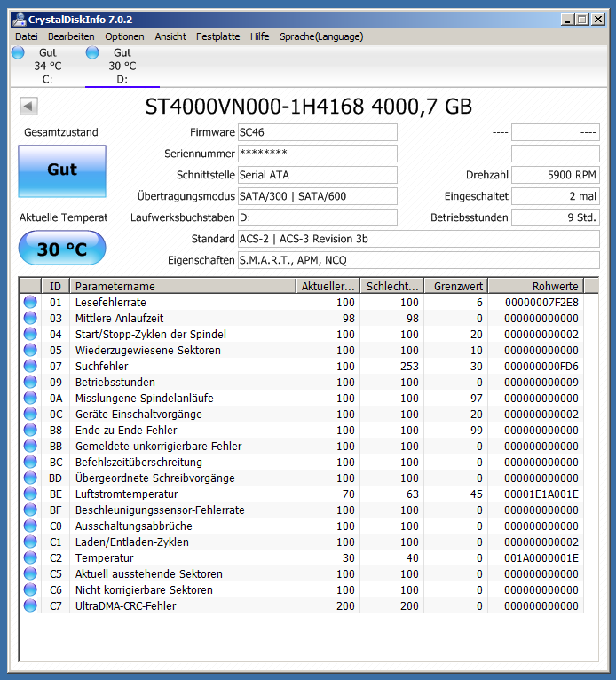Click the ID column header
Viewport: 616px width, 680px height.
click(56, 286)
